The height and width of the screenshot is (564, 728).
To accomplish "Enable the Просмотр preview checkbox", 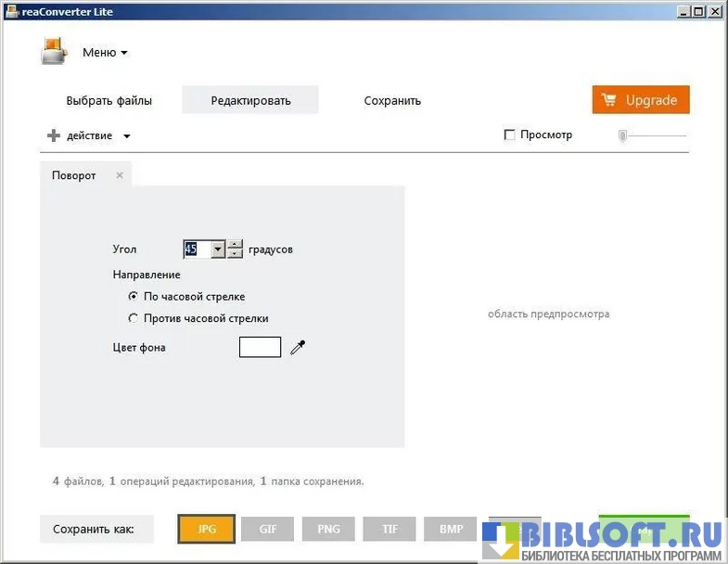I will (509, 135).
